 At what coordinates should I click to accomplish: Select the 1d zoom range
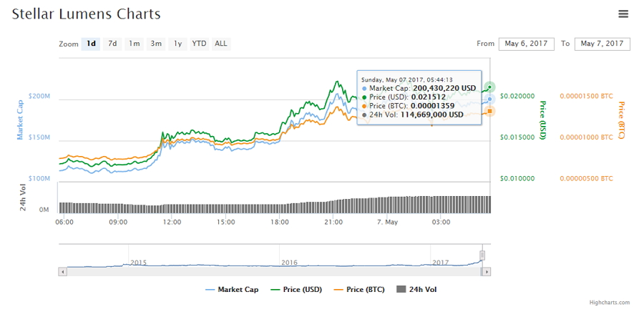coord(91,44)
